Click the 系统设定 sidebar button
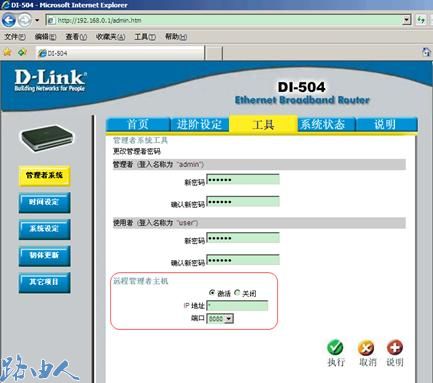Image resolution: width=433 pixels, height=383 pixels. (x=44, y=229)
